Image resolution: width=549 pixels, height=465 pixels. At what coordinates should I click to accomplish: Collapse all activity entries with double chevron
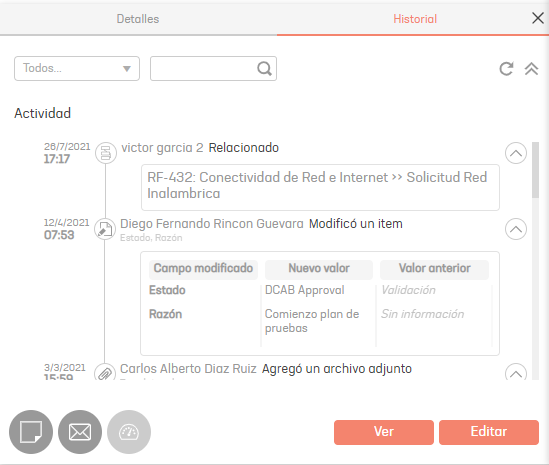coord(531,69)
